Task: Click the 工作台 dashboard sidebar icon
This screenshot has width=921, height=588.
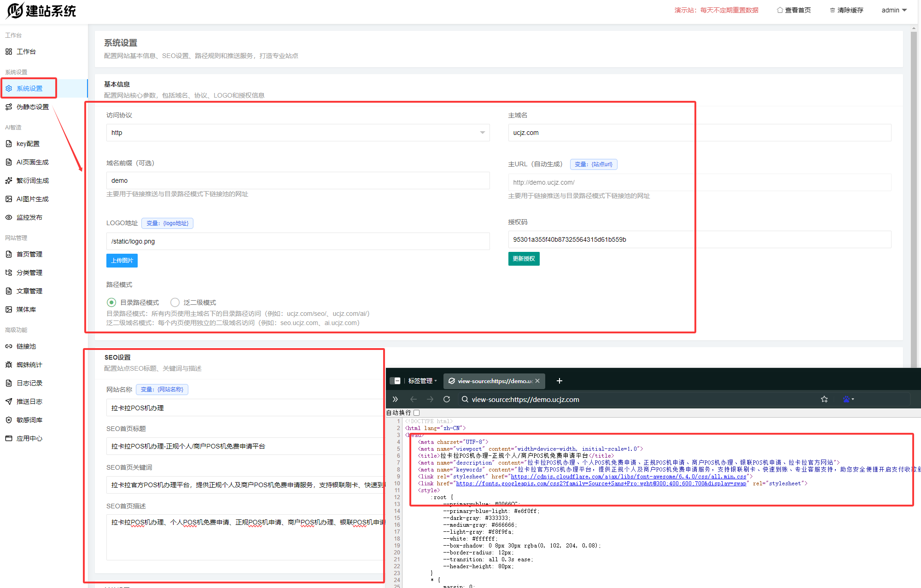Action: (9, 52)
